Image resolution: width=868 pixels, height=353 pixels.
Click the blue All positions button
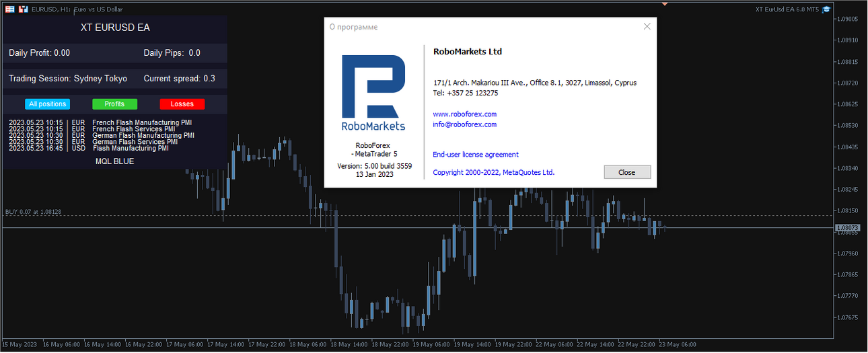pos(48,104)
